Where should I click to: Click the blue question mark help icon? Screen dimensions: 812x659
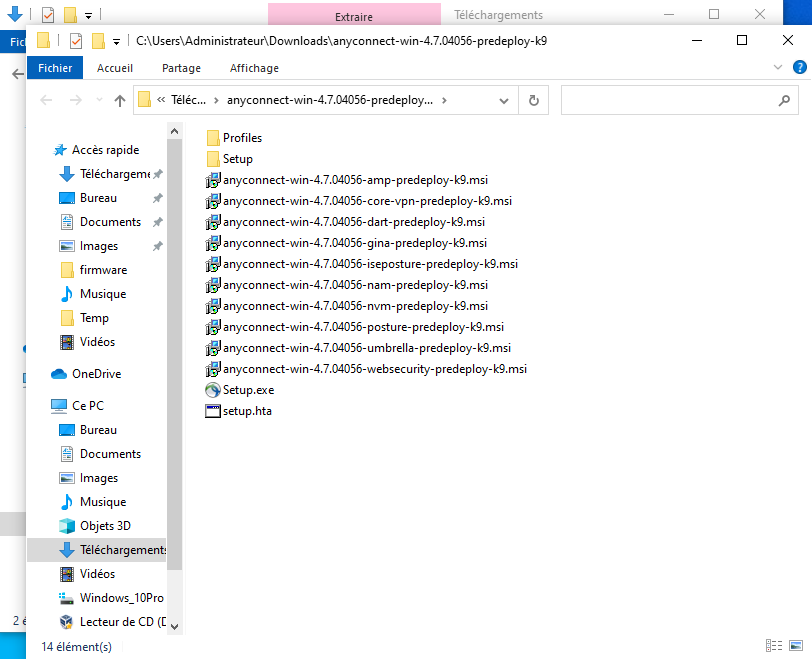(798, 67)
